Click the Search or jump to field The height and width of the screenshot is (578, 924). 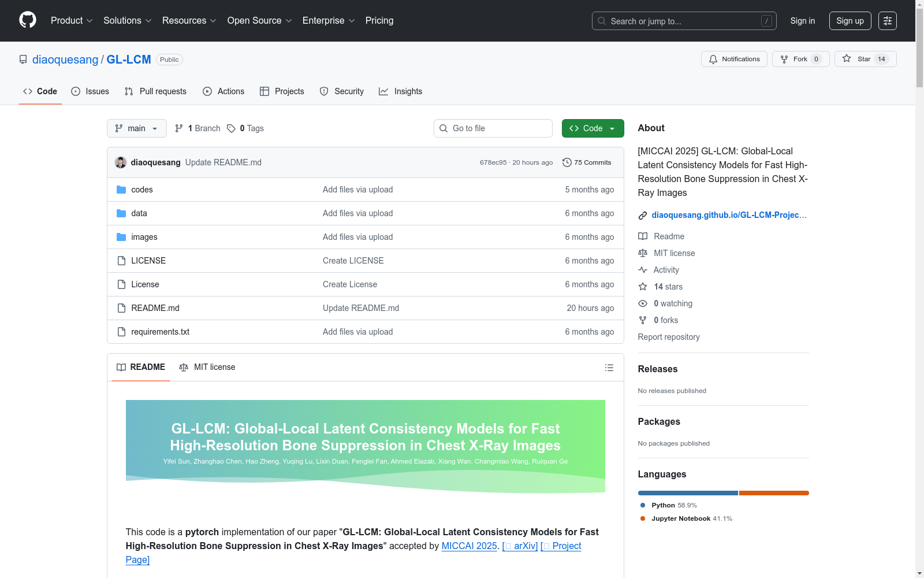point(684,21)
